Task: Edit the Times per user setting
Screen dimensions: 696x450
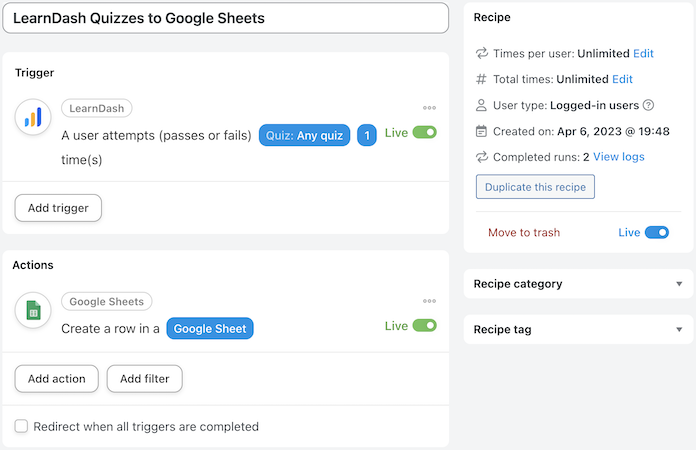Action: click(643, 53)
